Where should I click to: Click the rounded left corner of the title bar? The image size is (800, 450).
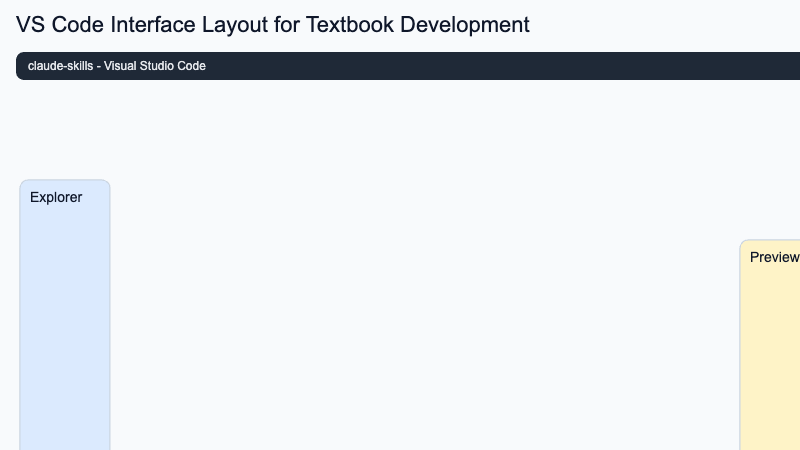pos(21,66)
